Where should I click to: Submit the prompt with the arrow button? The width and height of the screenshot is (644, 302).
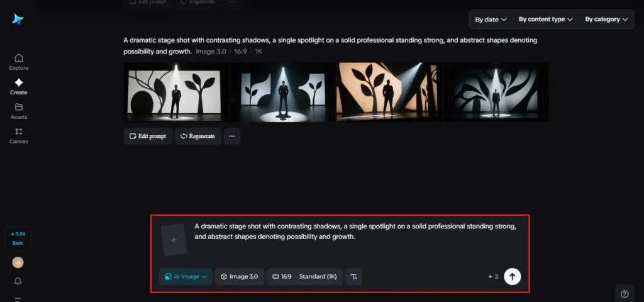tap(513, 276)
